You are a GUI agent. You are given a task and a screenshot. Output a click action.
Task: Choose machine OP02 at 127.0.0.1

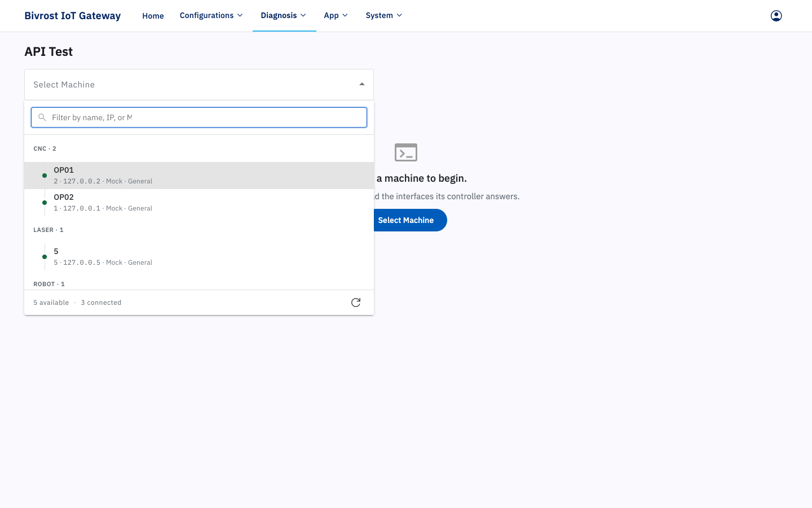point(199,203)
